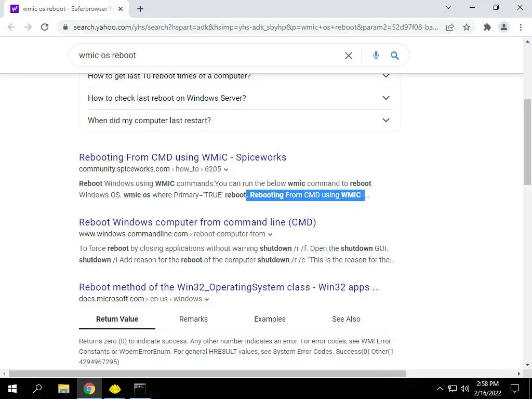Select the 'Return Value' tab
This screenshot has height=399, width=532.
[117, 319]
